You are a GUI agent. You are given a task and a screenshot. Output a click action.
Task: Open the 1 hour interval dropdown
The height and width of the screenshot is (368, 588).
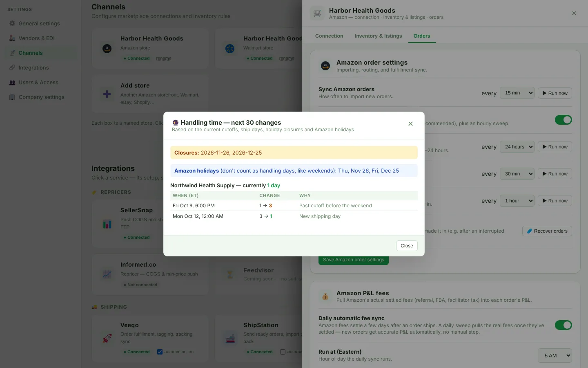point(517,201)
